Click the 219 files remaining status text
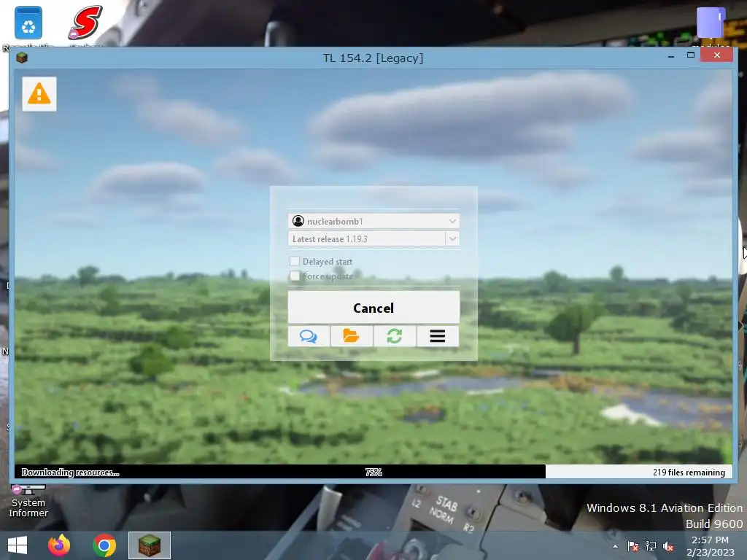747x560 pixels. [689, 472]
